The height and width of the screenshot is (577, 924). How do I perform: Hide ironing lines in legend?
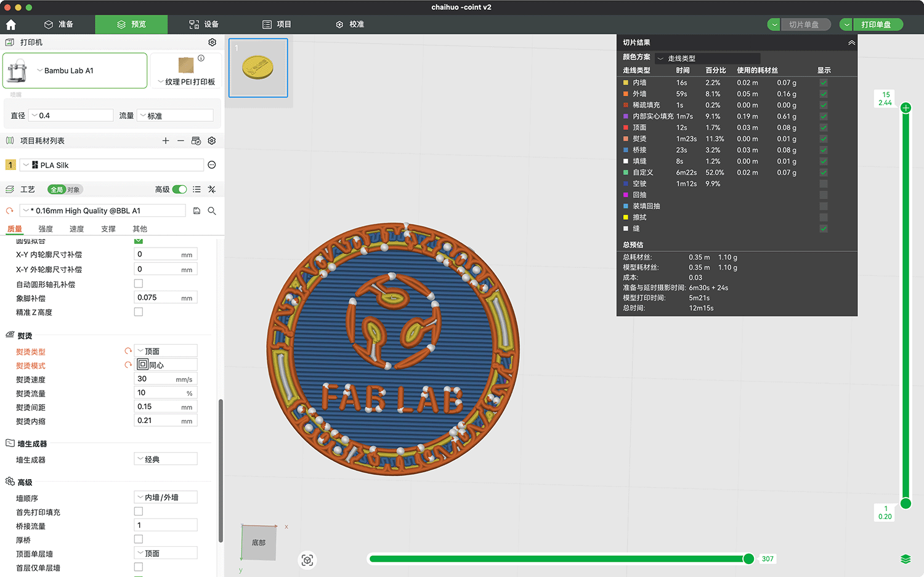coord(824,139)
